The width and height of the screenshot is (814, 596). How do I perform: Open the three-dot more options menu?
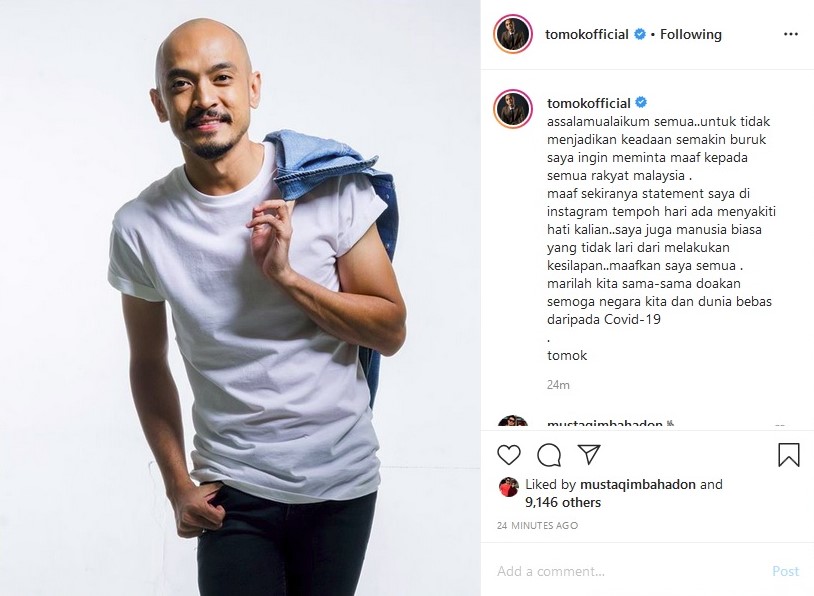[791, 34]
